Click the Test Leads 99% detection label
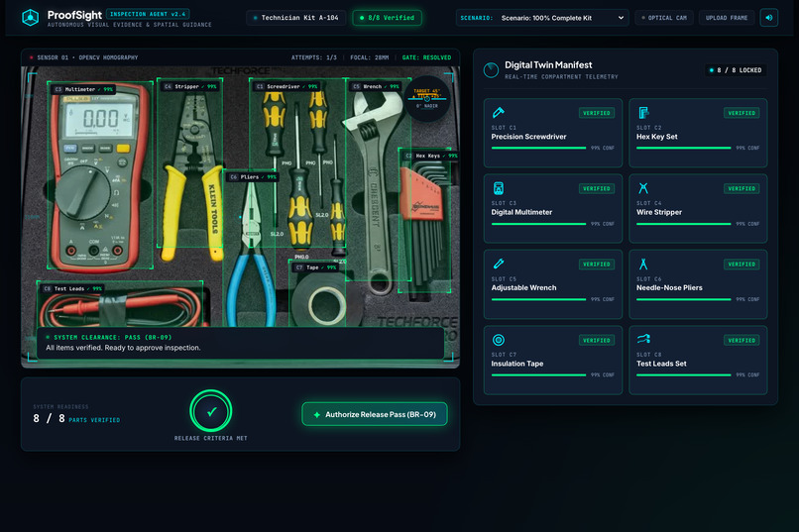This screenshot has width=799, height=532. coord(73,288)
